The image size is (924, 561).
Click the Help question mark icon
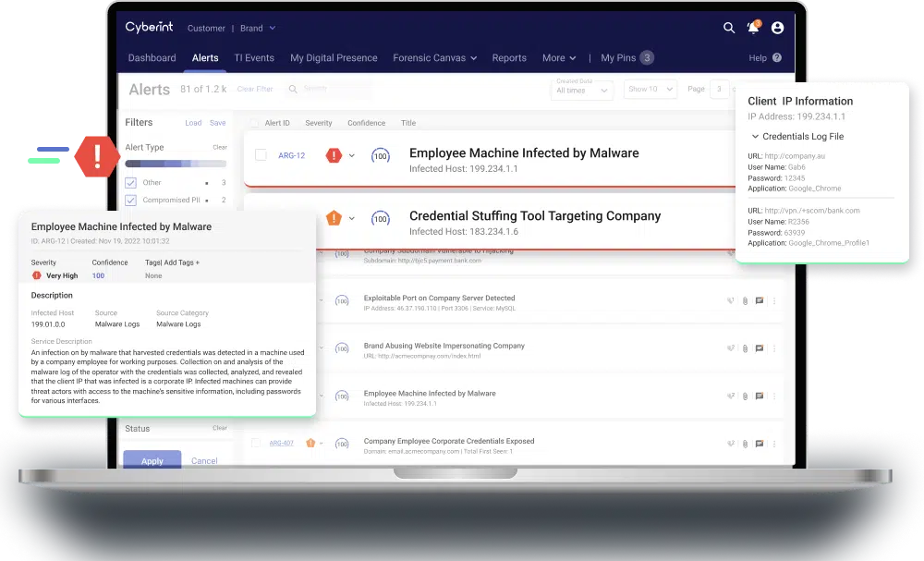point(777,58)
